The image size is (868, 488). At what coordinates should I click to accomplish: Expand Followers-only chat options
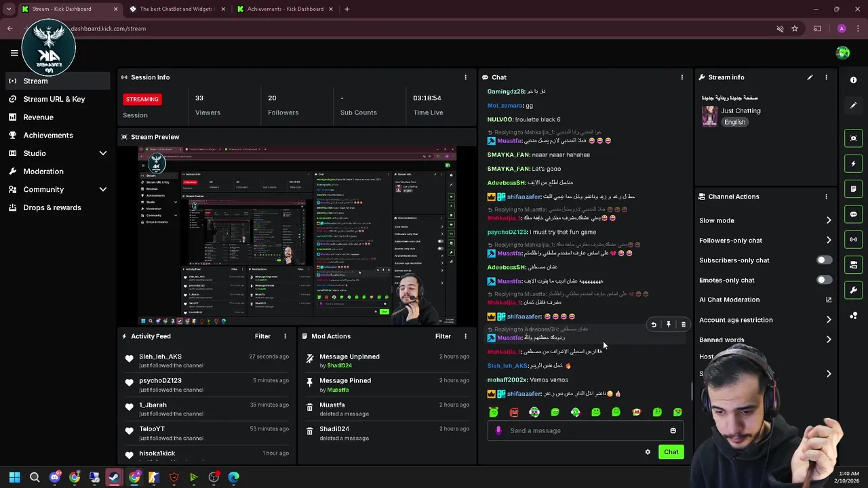coord(829,240)
